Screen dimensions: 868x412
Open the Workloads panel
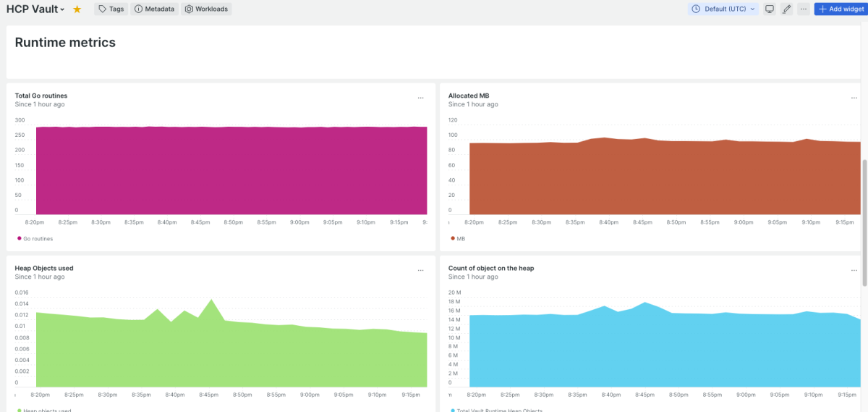tap(206, 9)
